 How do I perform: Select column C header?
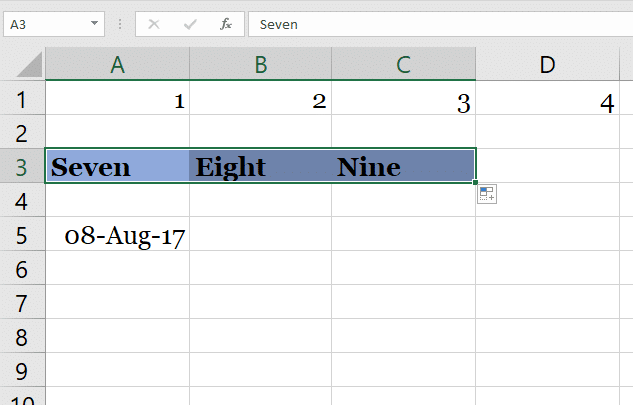tap(404, 65)
